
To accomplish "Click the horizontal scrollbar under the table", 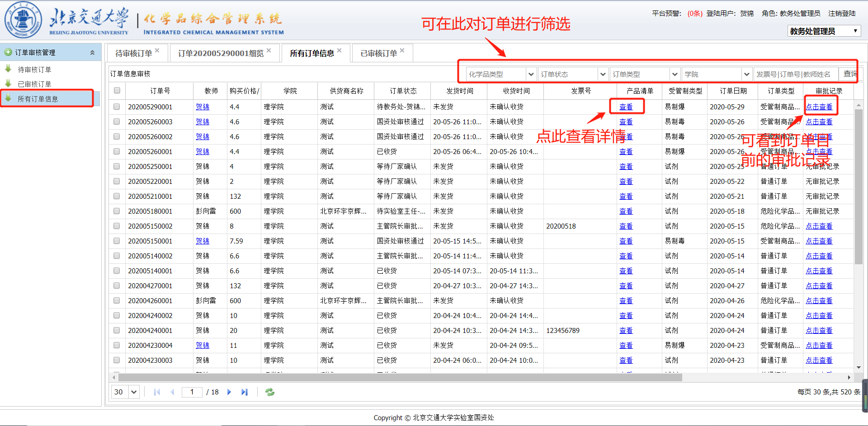I will (400, 377).
